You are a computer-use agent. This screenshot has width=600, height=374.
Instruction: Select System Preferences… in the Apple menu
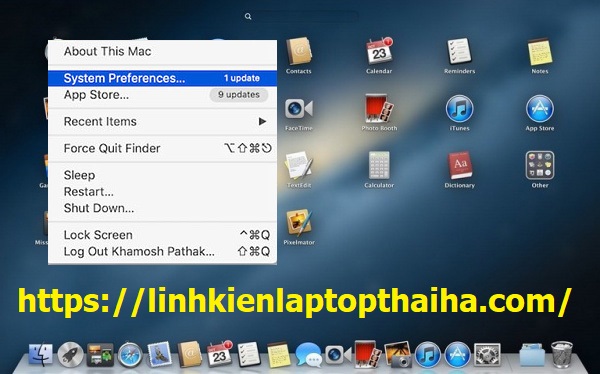point(162,78)
